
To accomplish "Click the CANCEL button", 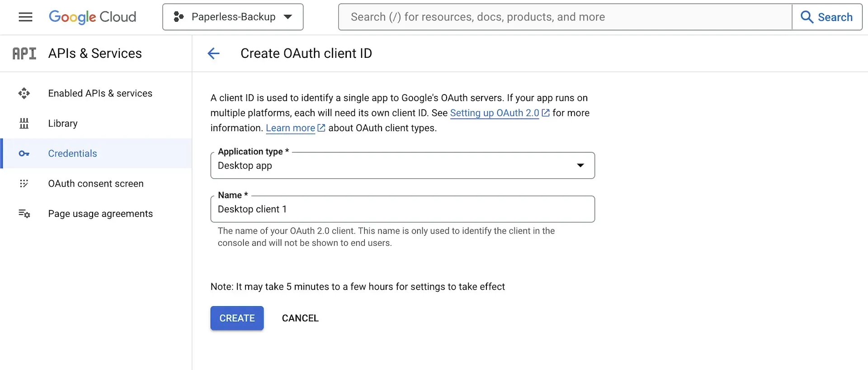I will click(x=300, y=318).
